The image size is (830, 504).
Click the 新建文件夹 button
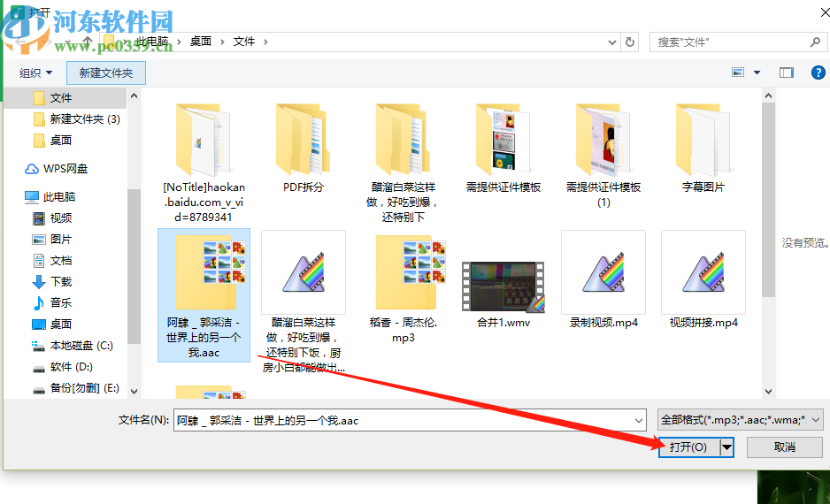pos(106,73)
